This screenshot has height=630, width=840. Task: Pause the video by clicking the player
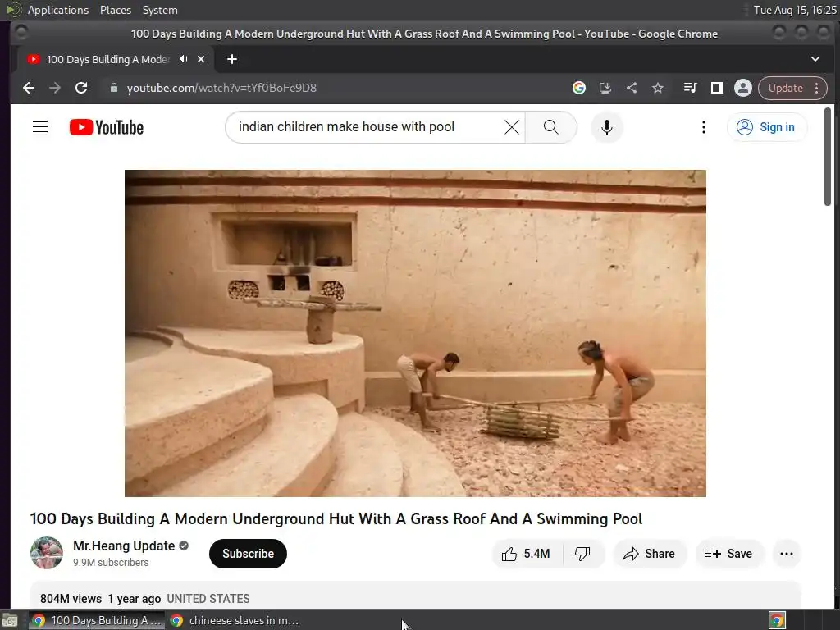click(415, 333)
